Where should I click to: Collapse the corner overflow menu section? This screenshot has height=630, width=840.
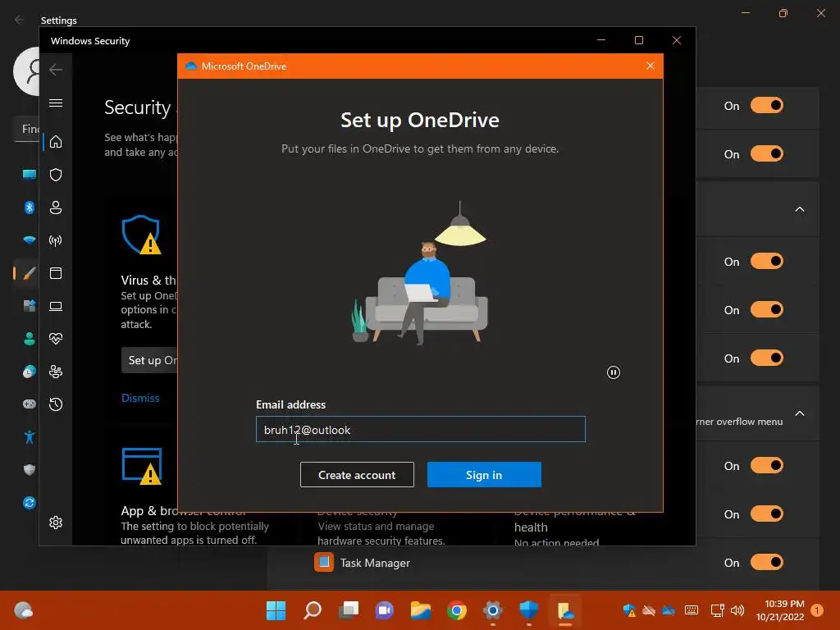coord(800,413)
